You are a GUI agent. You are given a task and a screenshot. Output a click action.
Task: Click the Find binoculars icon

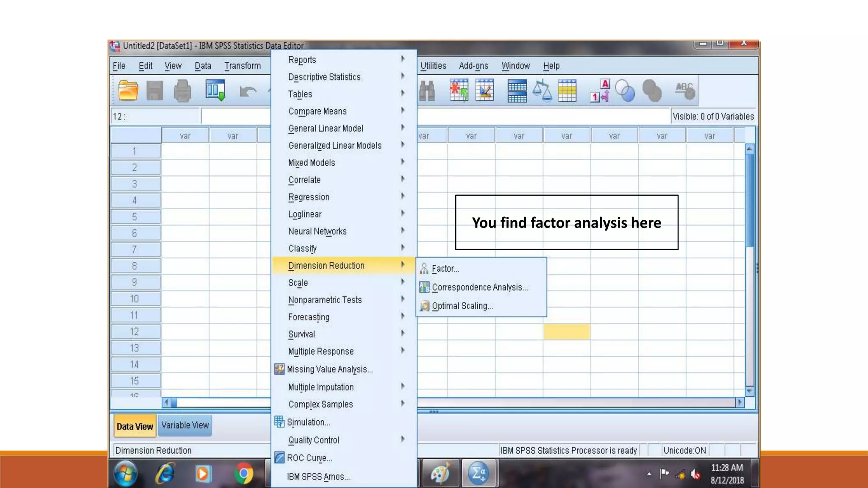point(427,91)
